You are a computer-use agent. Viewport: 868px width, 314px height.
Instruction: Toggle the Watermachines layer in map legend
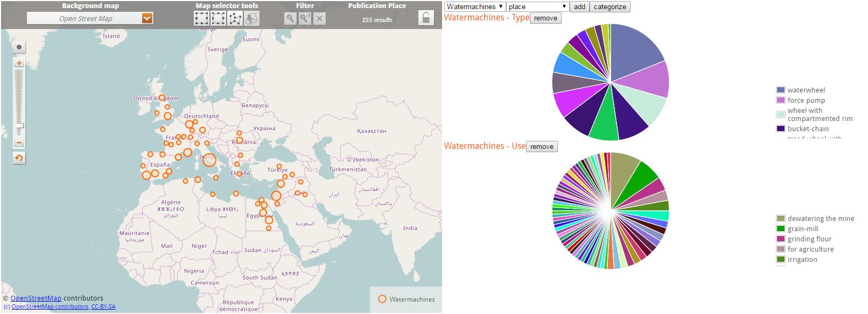(382, 299)
